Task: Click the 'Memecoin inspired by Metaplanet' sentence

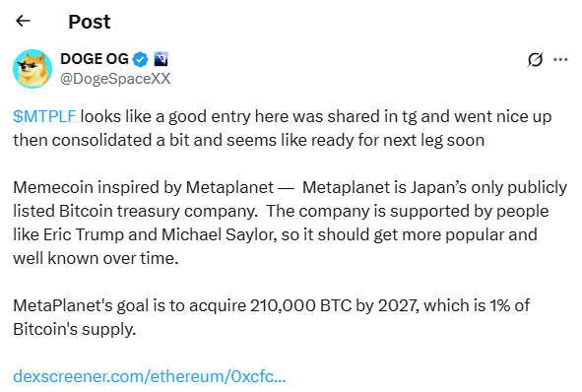Action: pos(144,187)
